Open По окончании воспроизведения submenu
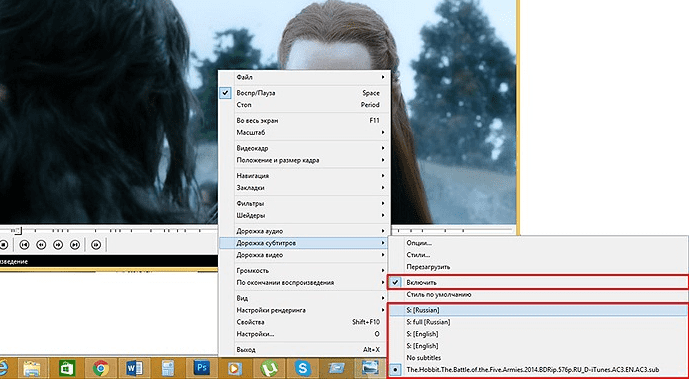This screenshot has height=385, width=692. click(x=304, y=283)
